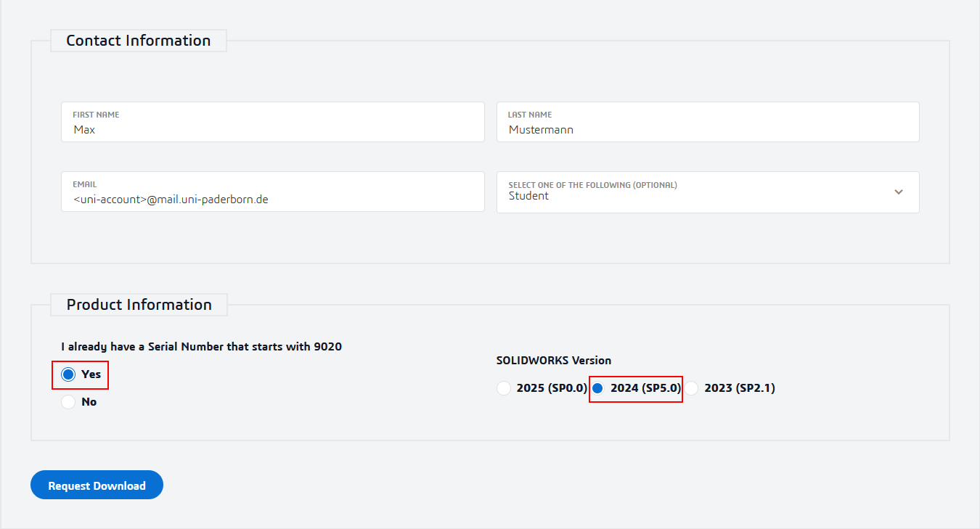The width and height of the screenshot is (980, 529).
Task: Choose SOLIDWORKS version 2025 (SP0.0)
Action: coord(503,388)
